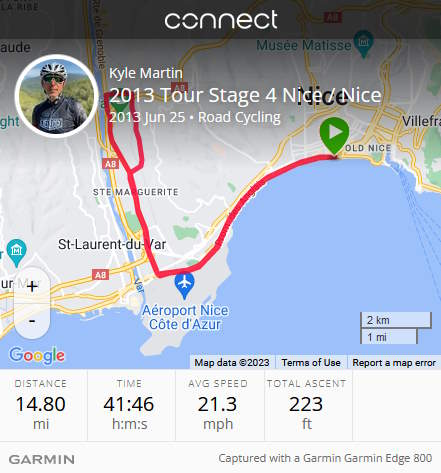Click the Total Ascent 223 ft stat
The width and height of the screenshot is (441, 473).
click(x=306, y=406)
